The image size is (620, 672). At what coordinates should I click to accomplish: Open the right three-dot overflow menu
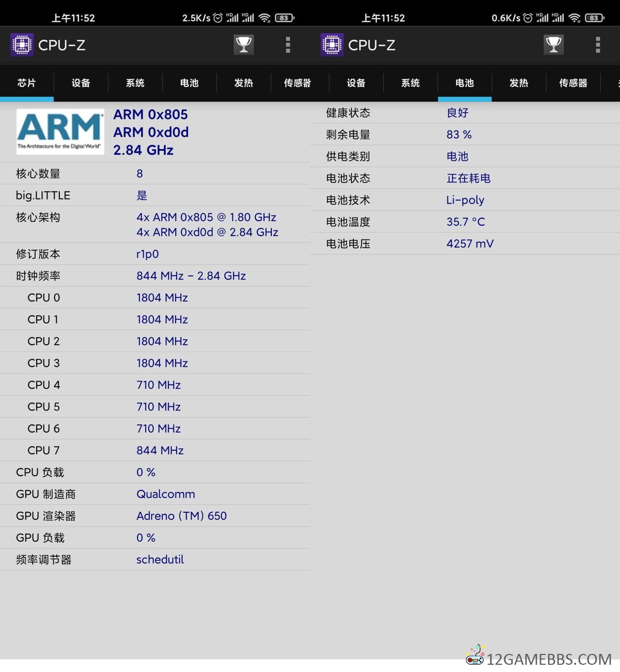pyautogui.click(x=598, y=45)
